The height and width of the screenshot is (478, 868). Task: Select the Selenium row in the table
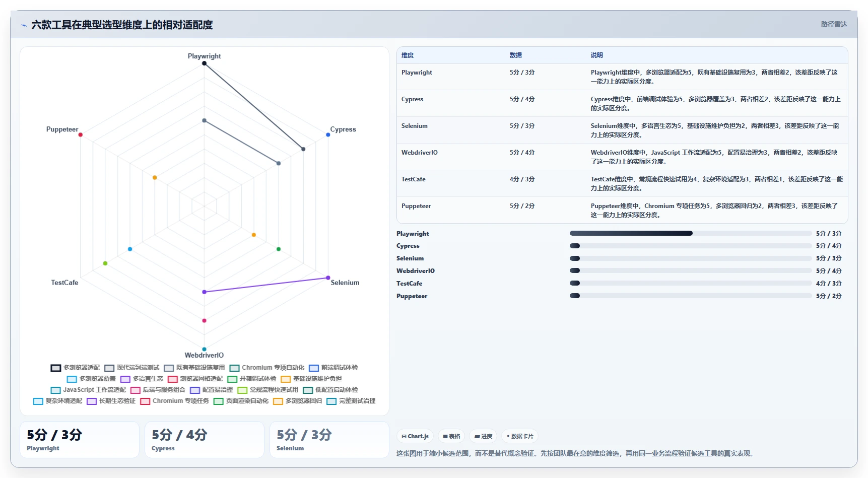(622, 130)
